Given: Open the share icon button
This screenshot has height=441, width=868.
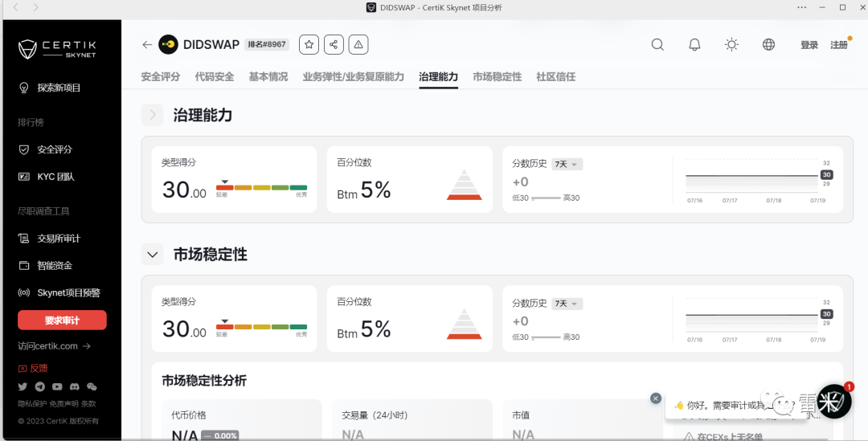Looking at the screenshot, I should pyautogui.click(x=334, y=44).
